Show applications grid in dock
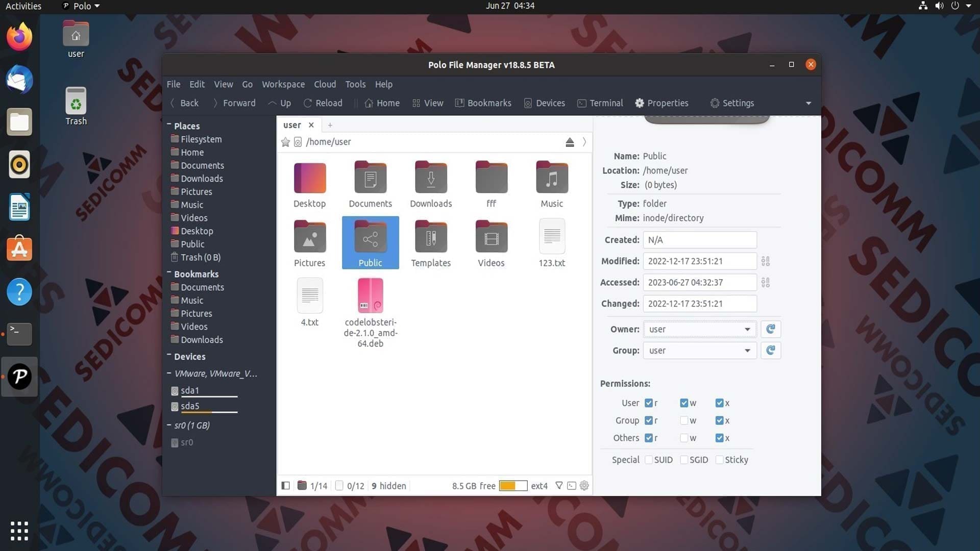Viewport: 980px width, 551px height. [19, 531]
